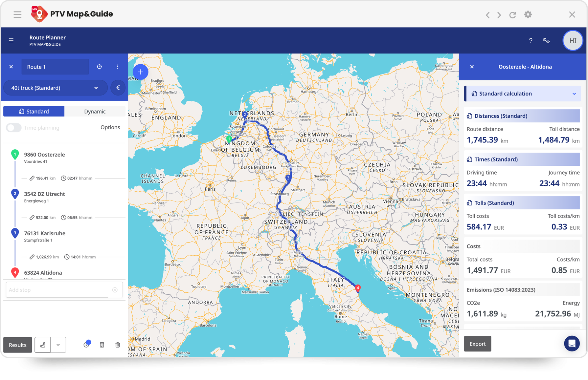Expand the Standard calculation dropdown
The width and height of the screenshot is (588, 380).
(x=522, y=94)
